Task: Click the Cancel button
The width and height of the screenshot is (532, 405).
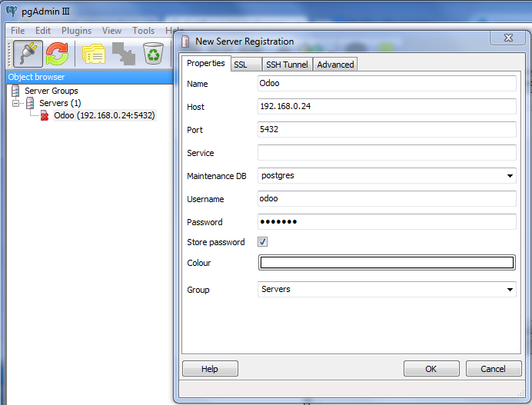Action: (494, 369)
